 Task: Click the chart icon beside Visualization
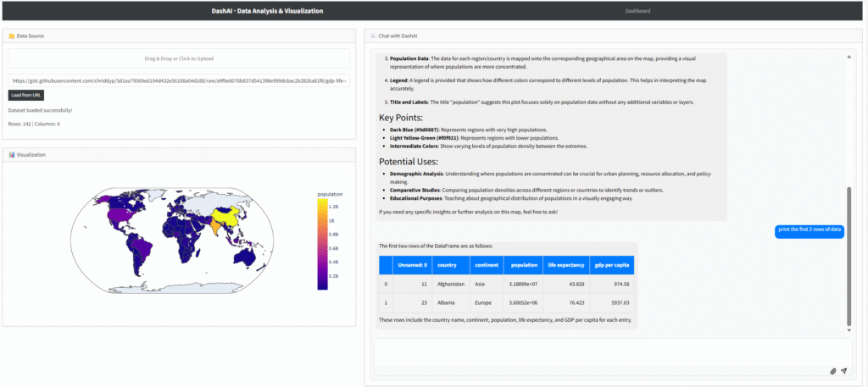[11, 155]
